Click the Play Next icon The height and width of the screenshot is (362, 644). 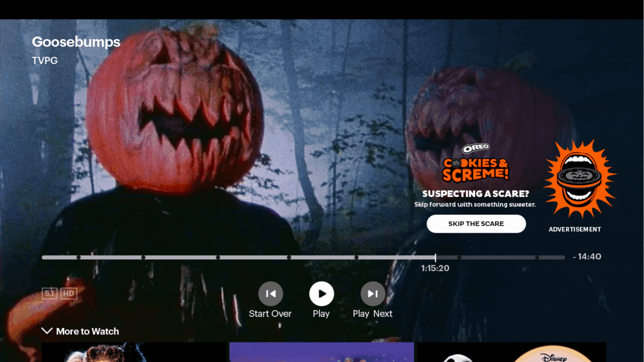tap(373, 294)
